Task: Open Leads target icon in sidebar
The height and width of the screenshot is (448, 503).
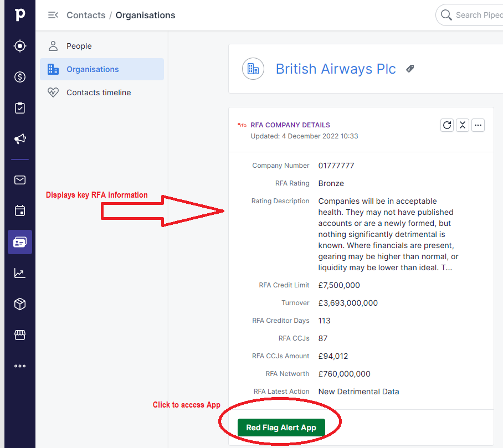Action: coord(20,46)
